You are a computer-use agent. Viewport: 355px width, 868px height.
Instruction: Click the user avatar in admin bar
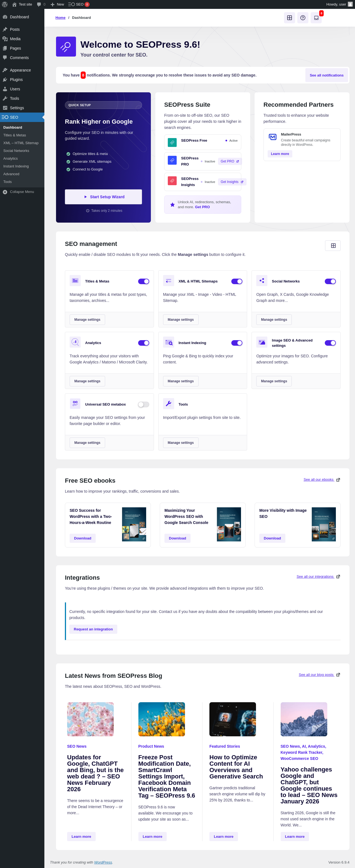click(x=350, y=4)
